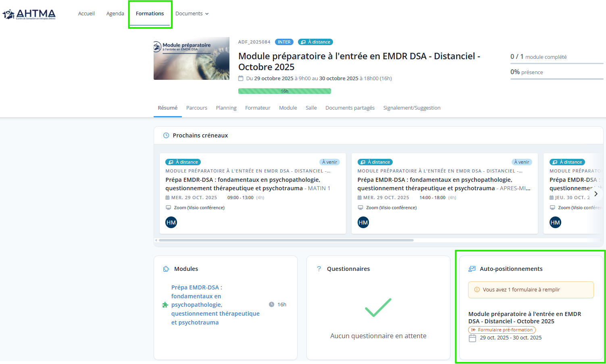Click the 'Vous avez 1 formulaire à remplir' alert

click(x=531, y=290)
